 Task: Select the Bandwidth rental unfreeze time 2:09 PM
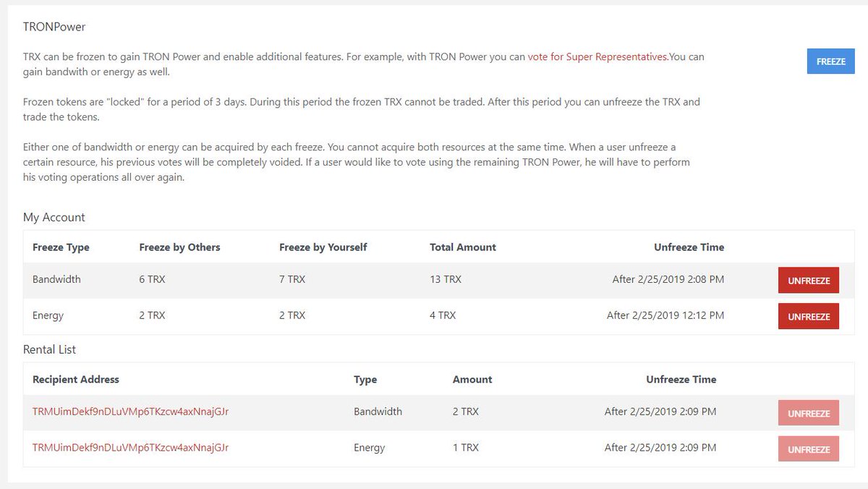coord(660,412)
